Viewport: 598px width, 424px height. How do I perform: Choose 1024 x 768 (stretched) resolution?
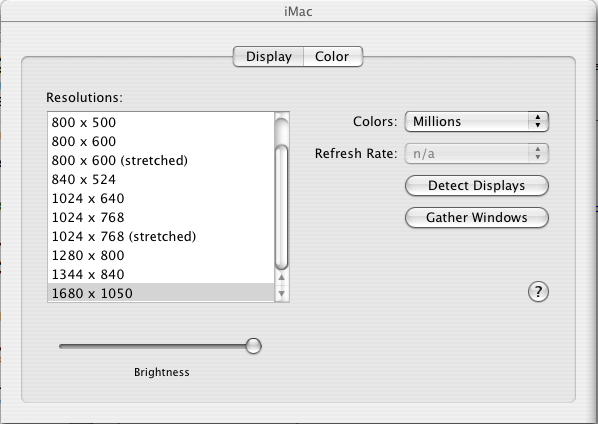pos(161,236)
